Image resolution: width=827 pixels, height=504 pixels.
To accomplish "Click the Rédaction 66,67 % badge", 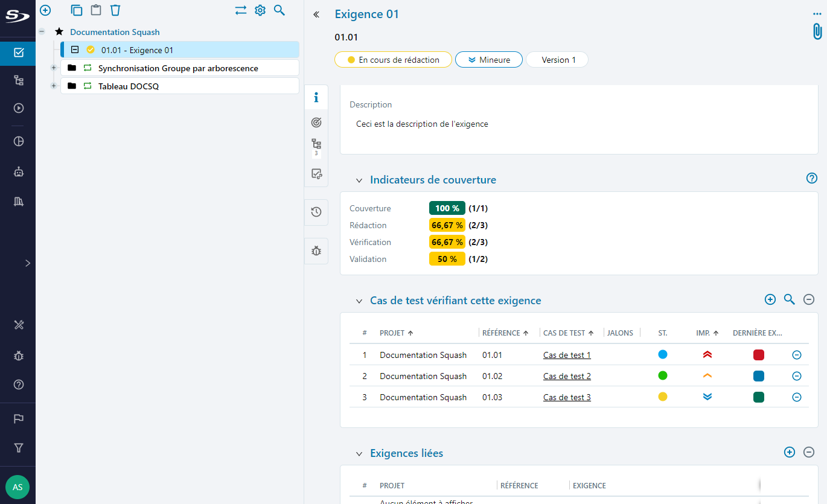I will [x=447, y=225].
